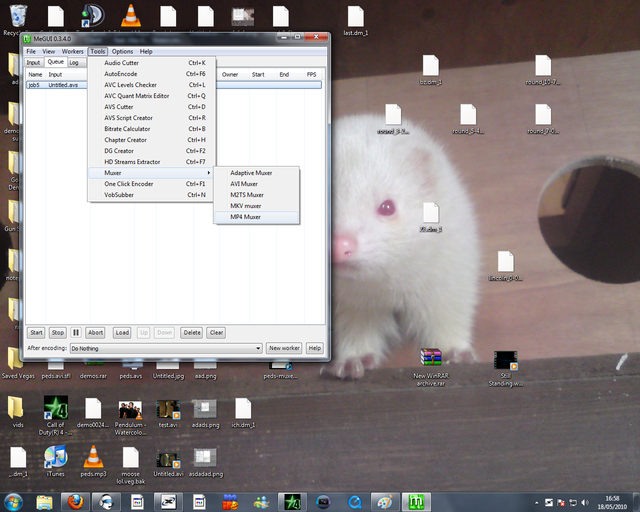Viewport: 640px width, 512px height.
Task: Click the Stop queue button
Action: [58, 333]
